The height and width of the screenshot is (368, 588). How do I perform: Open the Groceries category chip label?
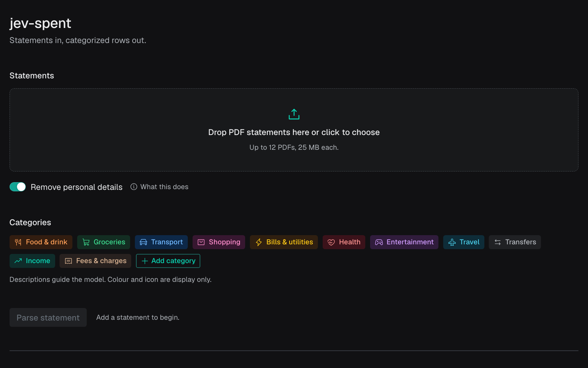110,242
